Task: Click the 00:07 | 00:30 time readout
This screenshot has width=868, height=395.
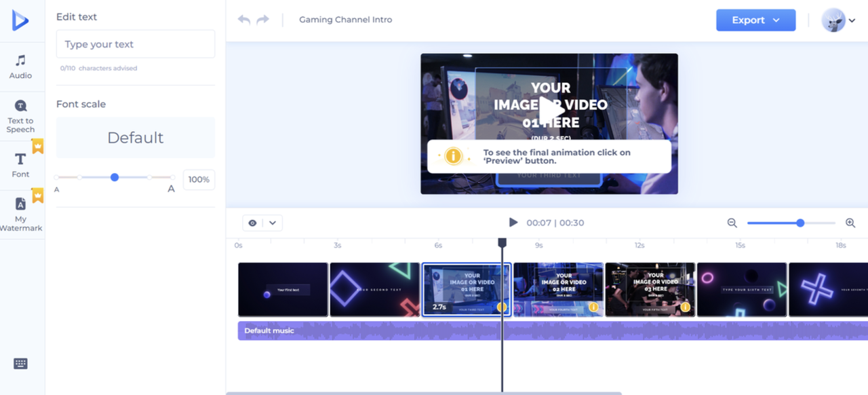Action: pyautogui.click(x=555, y=223)
